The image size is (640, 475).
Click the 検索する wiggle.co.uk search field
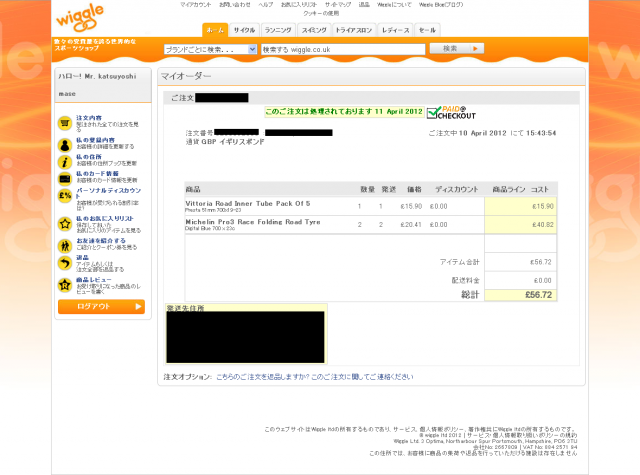point(343,49)
